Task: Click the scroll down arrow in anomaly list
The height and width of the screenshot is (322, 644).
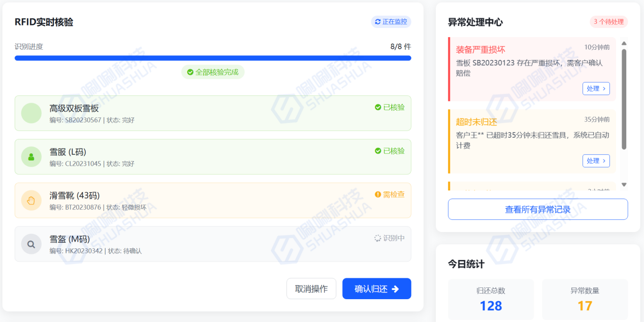Action: point(624,185)
